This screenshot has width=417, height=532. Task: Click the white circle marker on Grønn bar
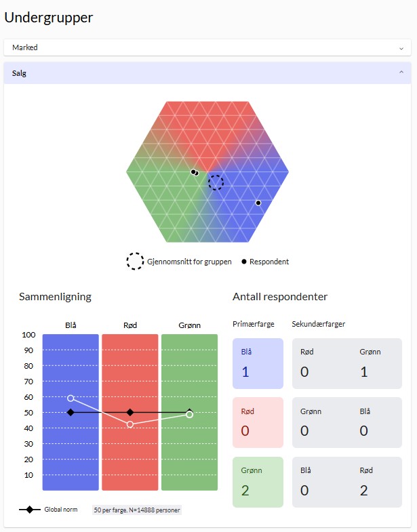click(189, 414)
